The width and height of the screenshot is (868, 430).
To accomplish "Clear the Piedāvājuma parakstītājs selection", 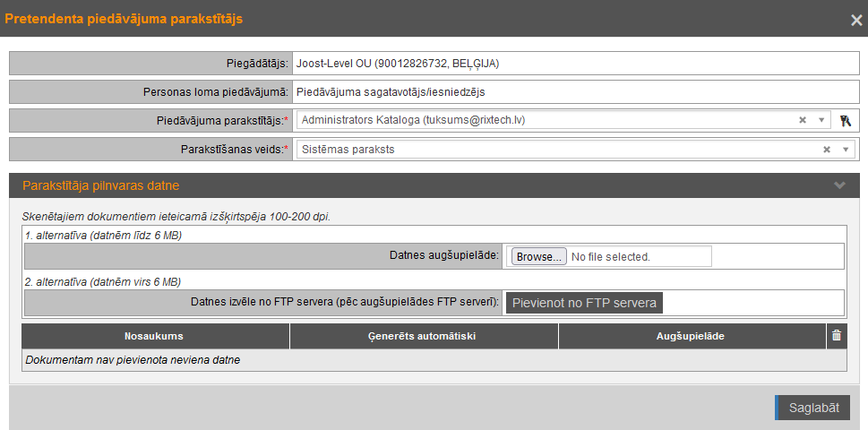I will (803, 120).
